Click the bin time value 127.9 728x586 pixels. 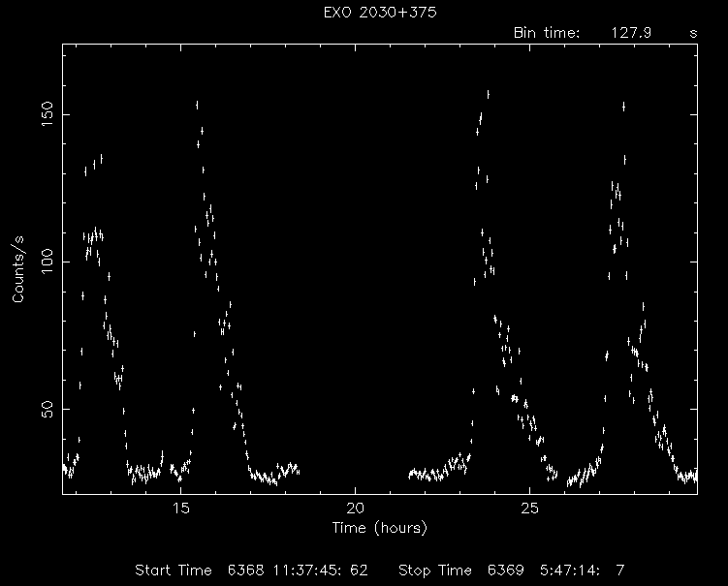coord(630,33)
